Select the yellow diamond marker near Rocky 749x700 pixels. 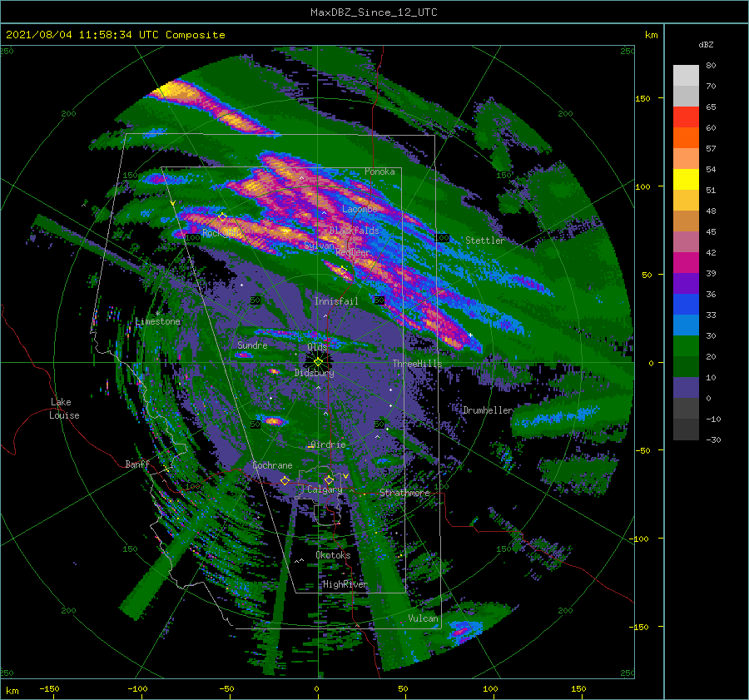pos(222,217)
